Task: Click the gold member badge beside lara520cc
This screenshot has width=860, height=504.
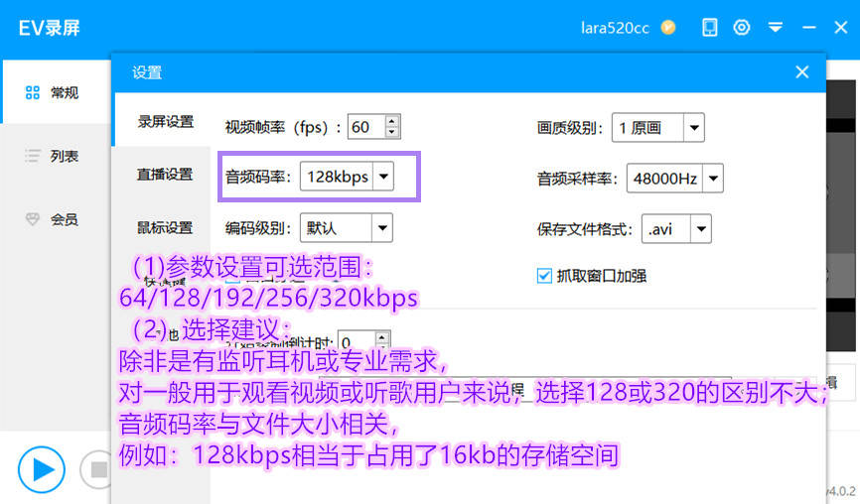Action: tap(668, 28)
